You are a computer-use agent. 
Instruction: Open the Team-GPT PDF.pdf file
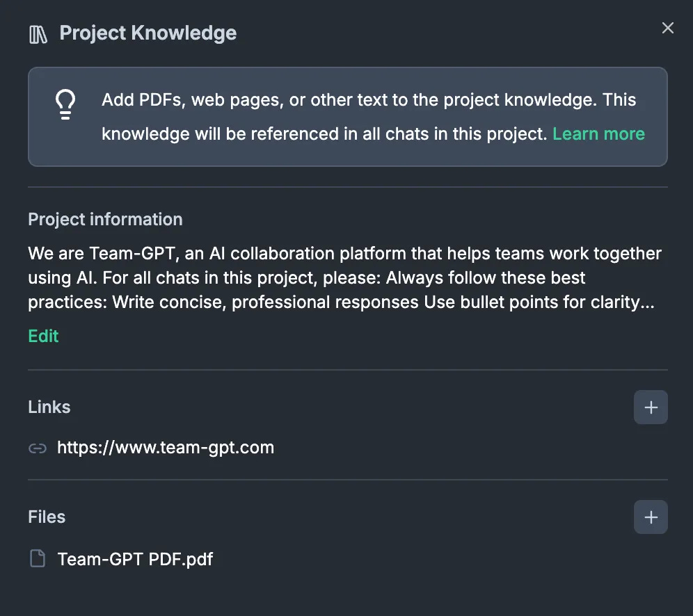tap(135, 559)
